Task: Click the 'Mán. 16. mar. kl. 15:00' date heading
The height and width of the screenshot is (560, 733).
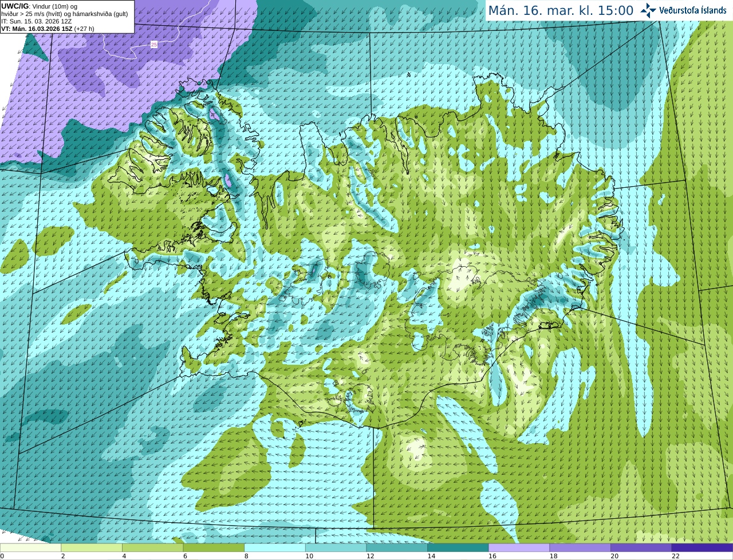Action: [561, 10]
